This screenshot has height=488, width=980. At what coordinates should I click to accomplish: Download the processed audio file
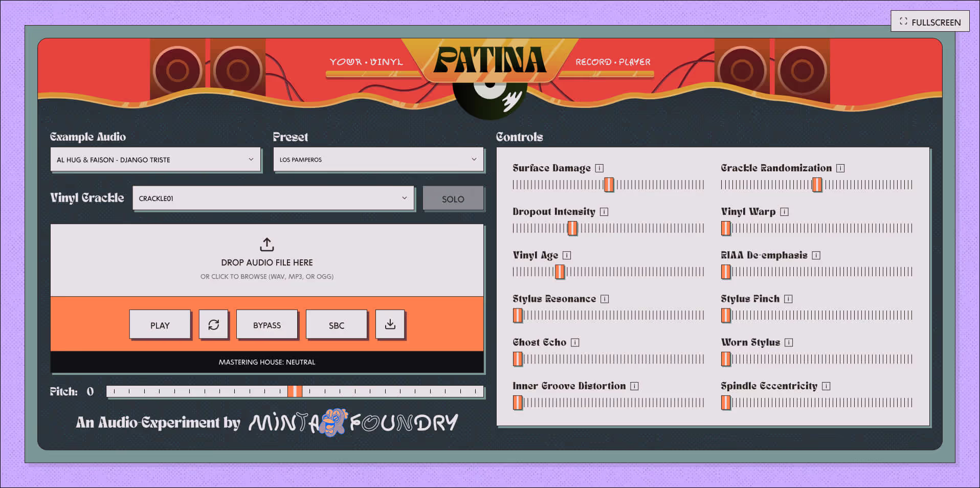tap(390, 324)
